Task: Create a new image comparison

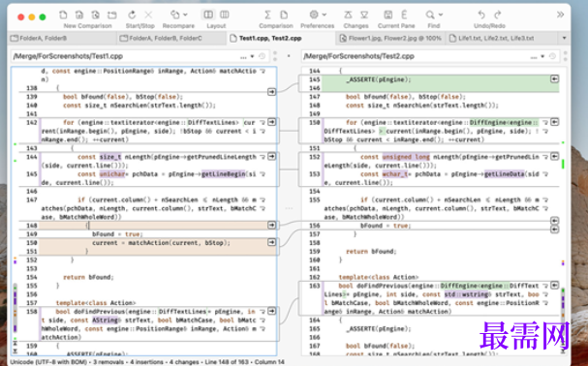Action: point(95,15)
